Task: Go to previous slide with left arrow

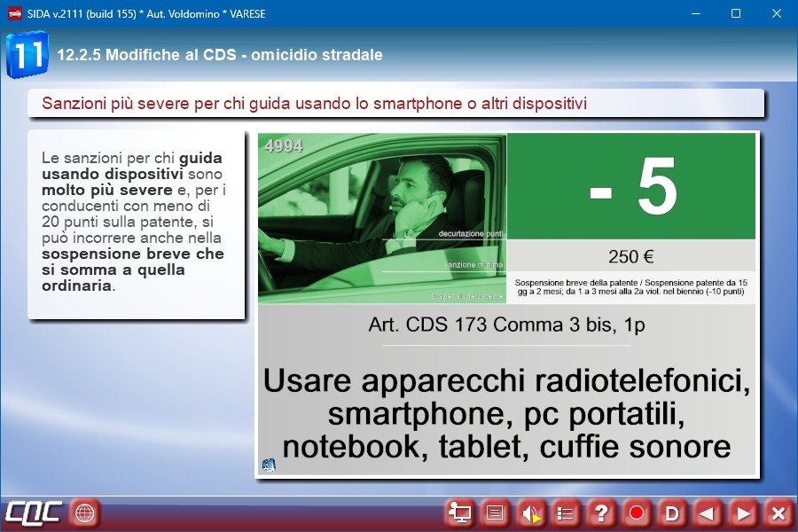Action: [x=708, y=512]
